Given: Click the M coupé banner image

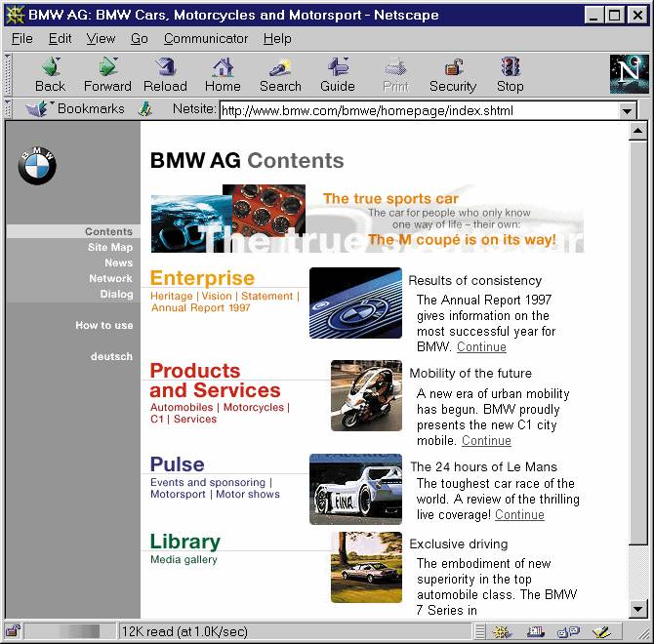Looking at the screenshot, I should tap(367, 219).
